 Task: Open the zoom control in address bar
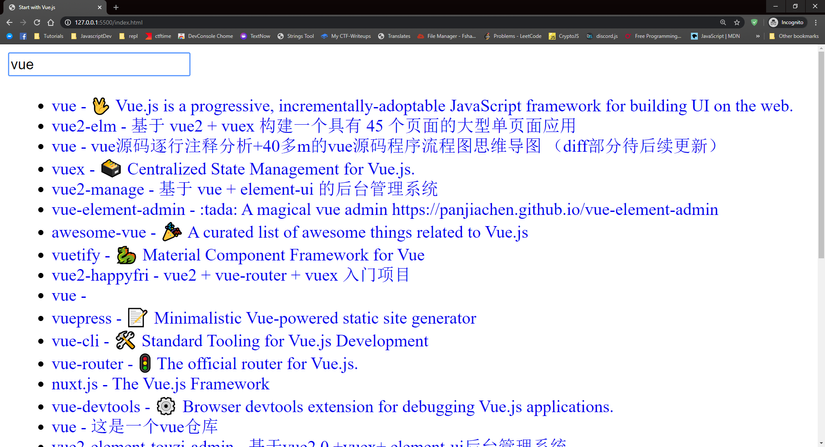tap(723, 23)
